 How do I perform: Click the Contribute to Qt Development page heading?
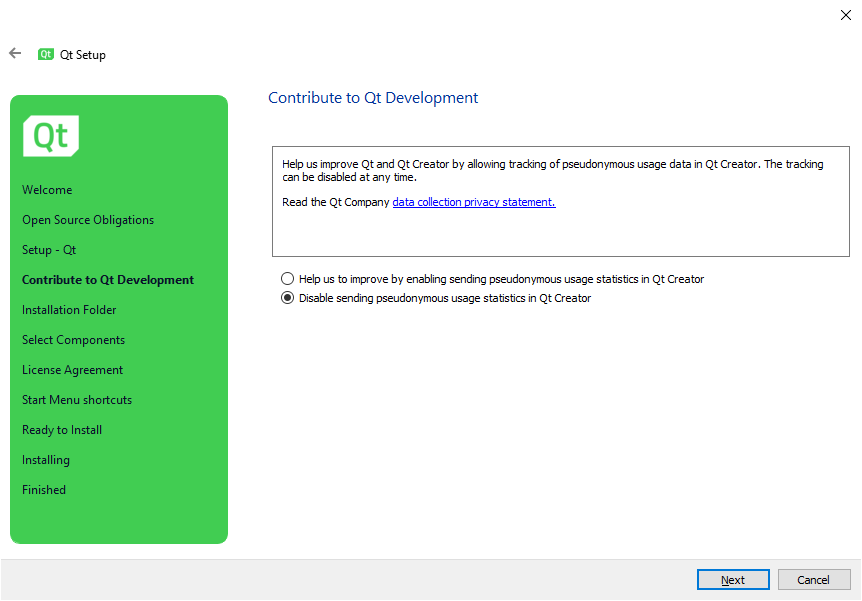pyautogui.click(x=373, y=98)
